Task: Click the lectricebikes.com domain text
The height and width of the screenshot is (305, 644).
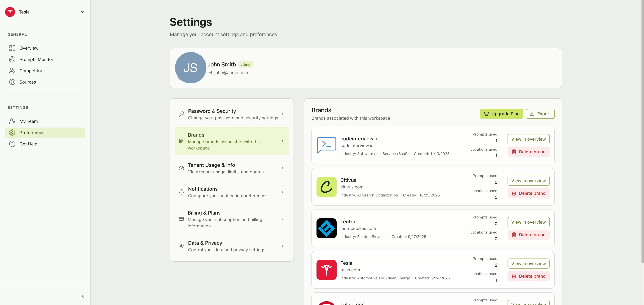Action: pyautogui.click(x=358, y=229)
